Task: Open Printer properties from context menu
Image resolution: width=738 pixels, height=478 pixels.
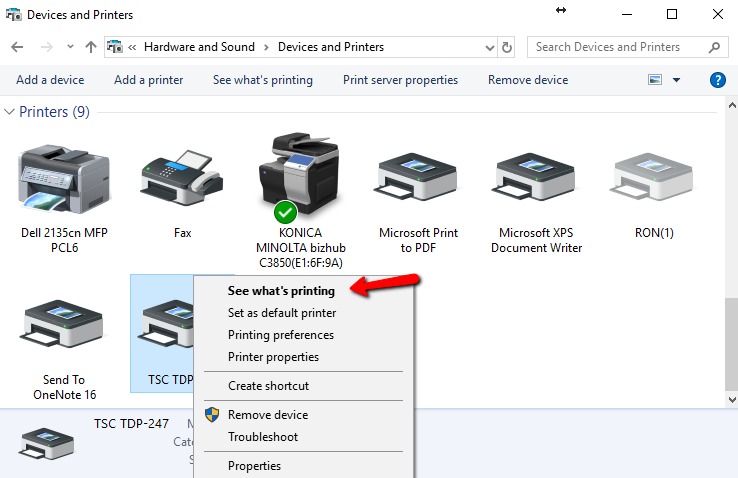Action: click(x=273, y=357)
